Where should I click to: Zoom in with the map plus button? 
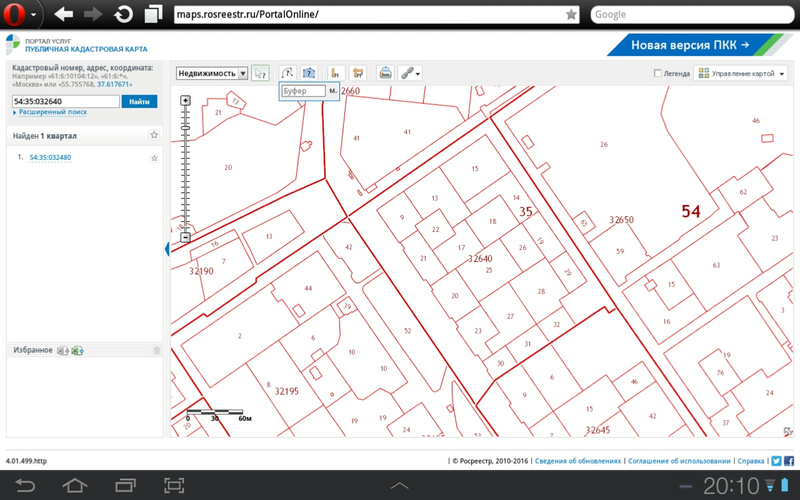pos(185,101)
